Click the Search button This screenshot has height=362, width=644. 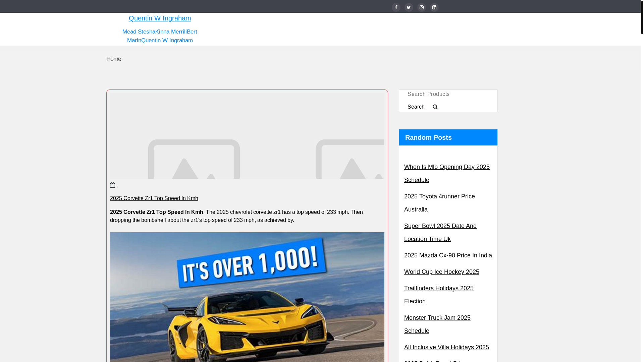pyautogui.click(x=416, y=107)
